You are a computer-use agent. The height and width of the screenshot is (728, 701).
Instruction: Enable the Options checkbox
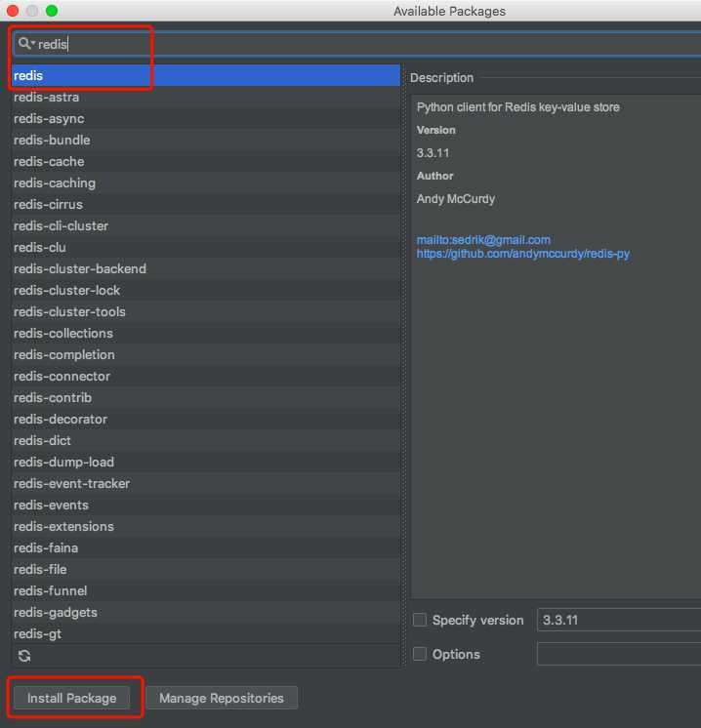tap(420, 654)
